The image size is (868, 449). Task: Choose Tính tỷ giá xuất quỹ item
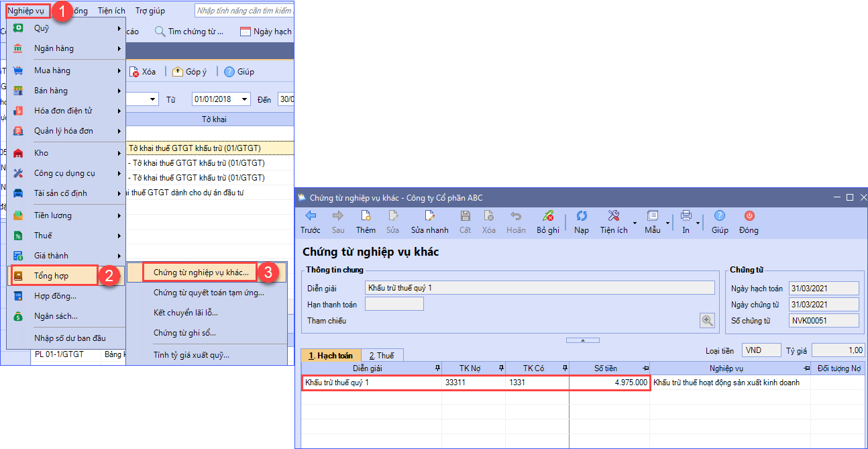tap(191, 355)
